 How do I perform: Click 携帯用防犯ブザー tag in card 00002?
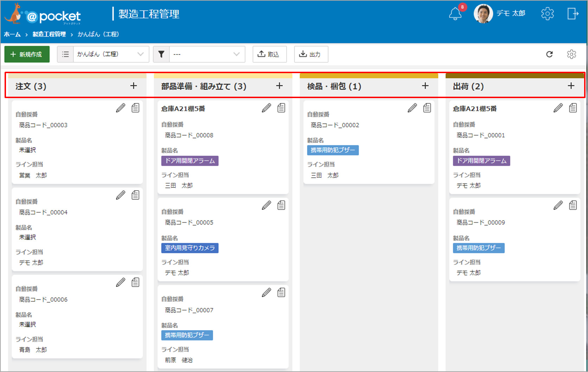(333, 150)
